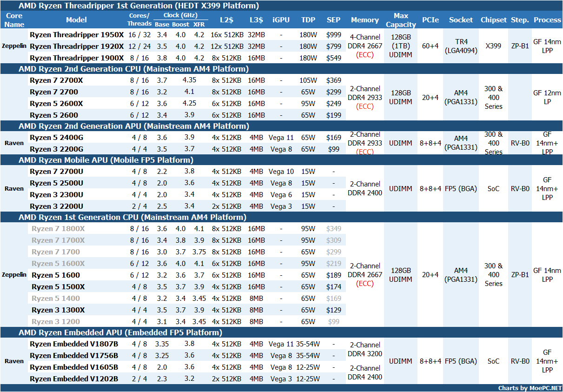This screenshot has width=563, height=392.
Task: Select the PCIe column header
Action: point(430,20)
